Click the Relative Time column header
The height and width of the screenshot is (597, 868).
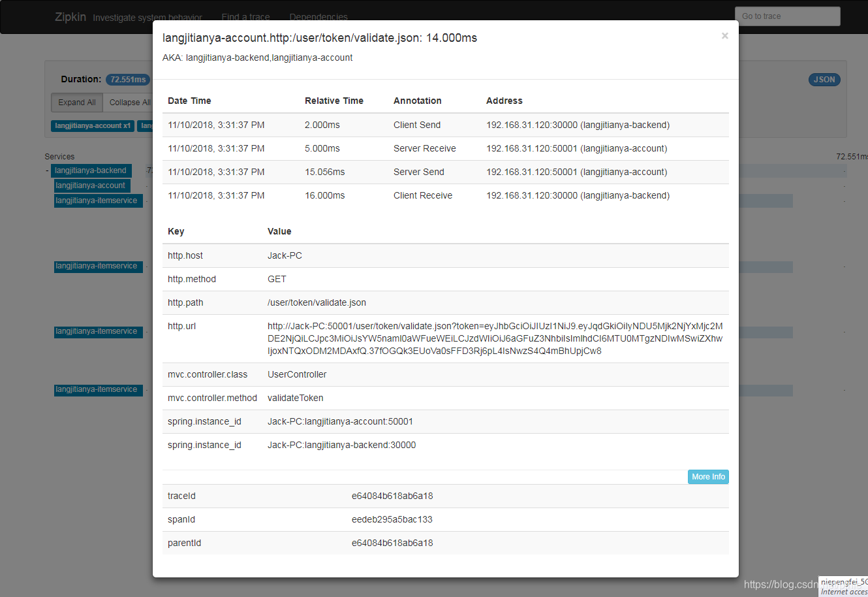[x=334, y=101]
